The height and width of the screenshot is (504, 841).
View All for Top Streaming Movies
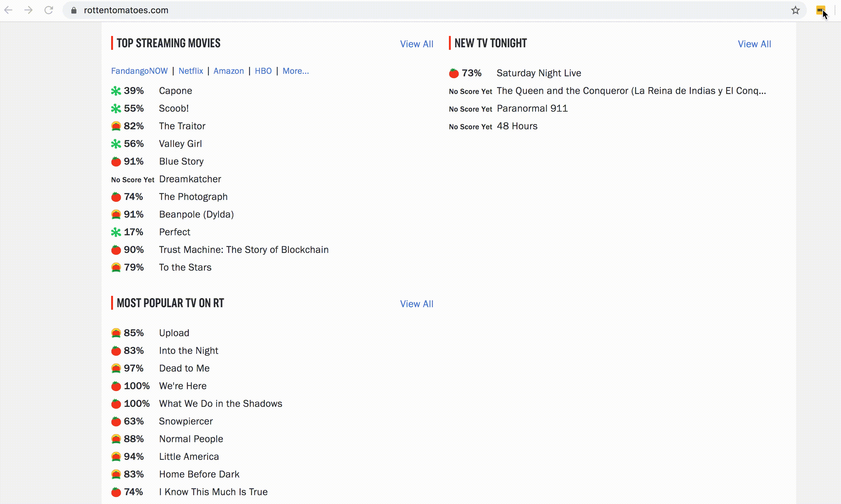416,44
